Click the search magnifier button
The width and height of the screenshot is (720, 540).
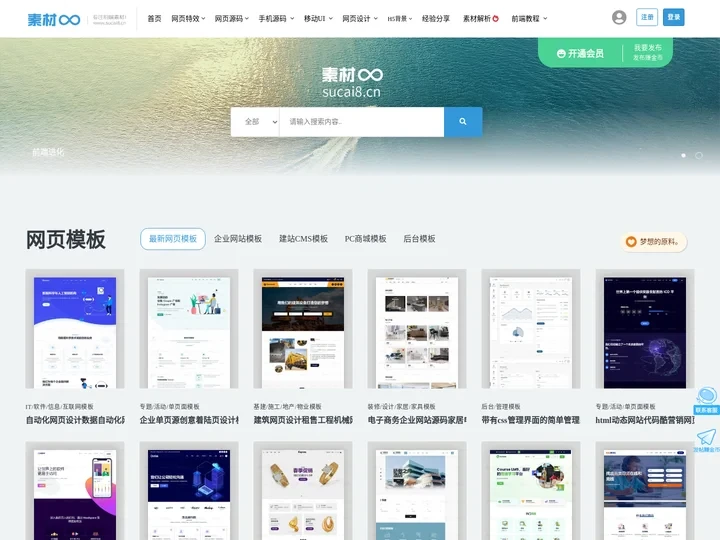click(x=463, y=122)
